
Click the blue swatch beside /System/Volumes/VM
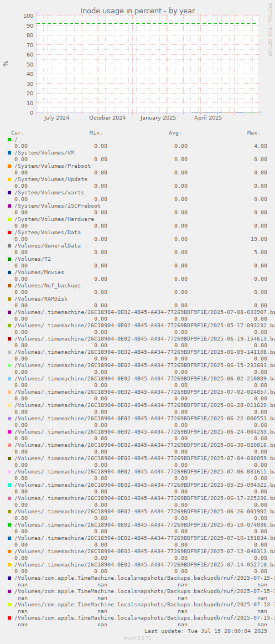[x=9, y=153]
